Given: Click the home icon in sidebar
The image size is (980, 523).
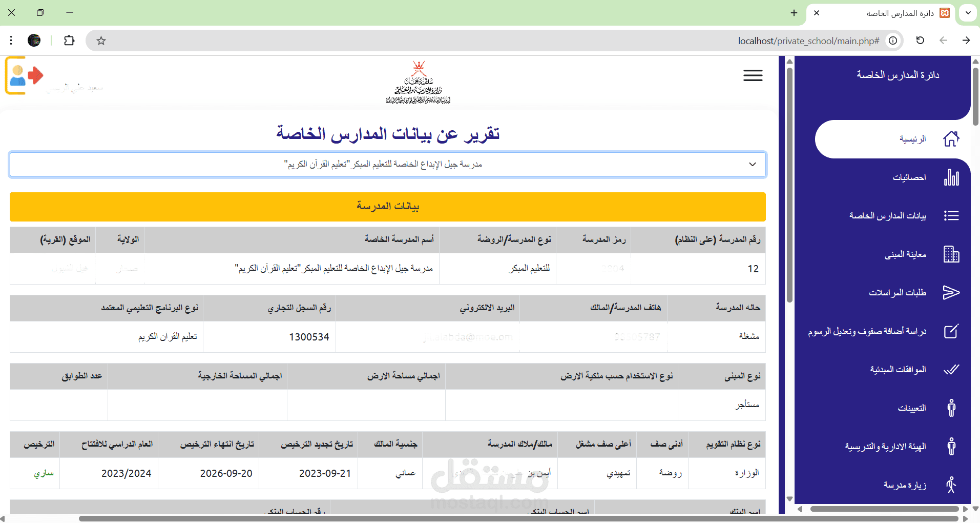Looking at the screenshot, I should [x=951, y=139].
